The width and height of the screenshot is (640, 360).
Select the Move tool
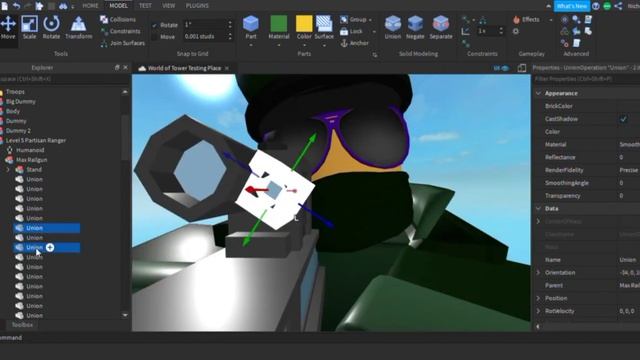(x=8, y=28)
